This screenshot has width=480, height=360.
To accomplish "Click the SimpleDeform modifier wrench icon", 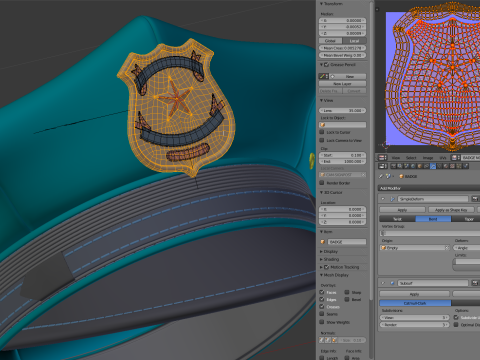I will [392, 199].
